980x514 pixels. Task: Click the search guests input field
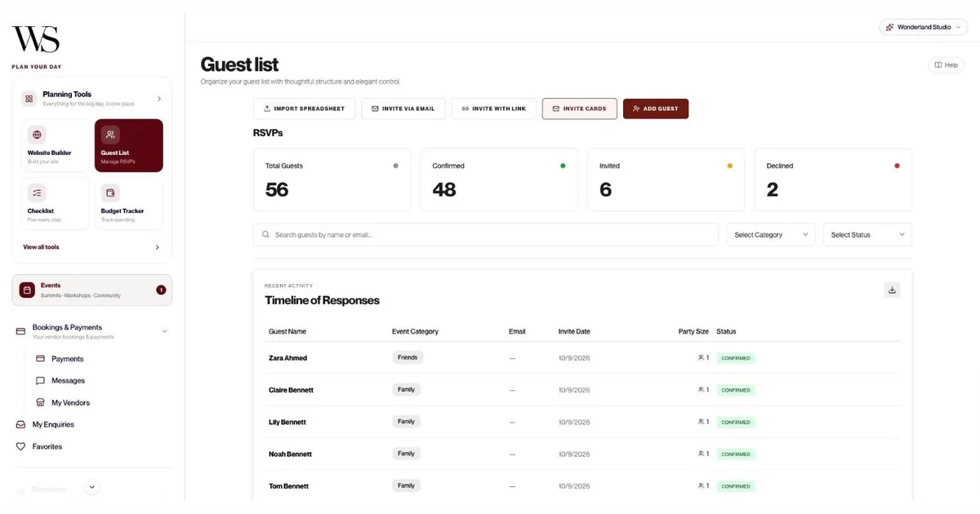[486, 235]
